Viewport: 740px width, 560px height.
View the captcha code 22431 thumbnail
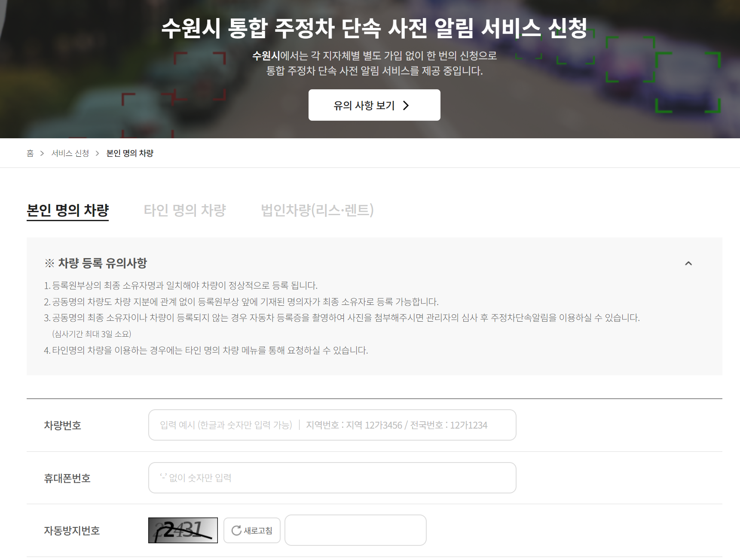point(182,530)
